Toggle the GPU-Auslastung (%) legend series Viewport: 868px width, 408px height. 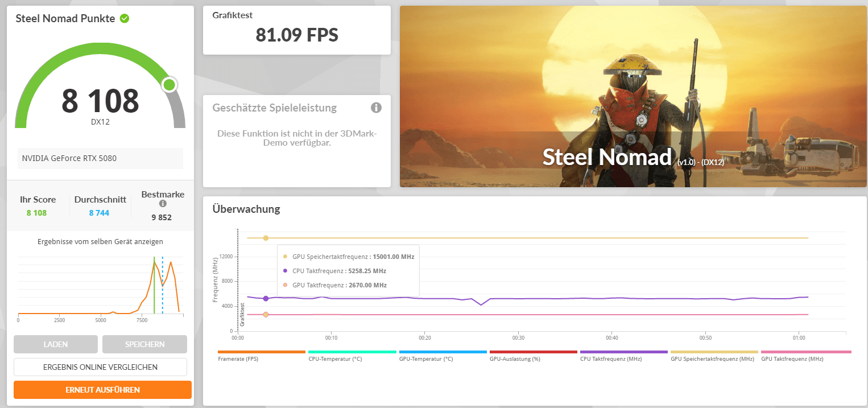533,357
